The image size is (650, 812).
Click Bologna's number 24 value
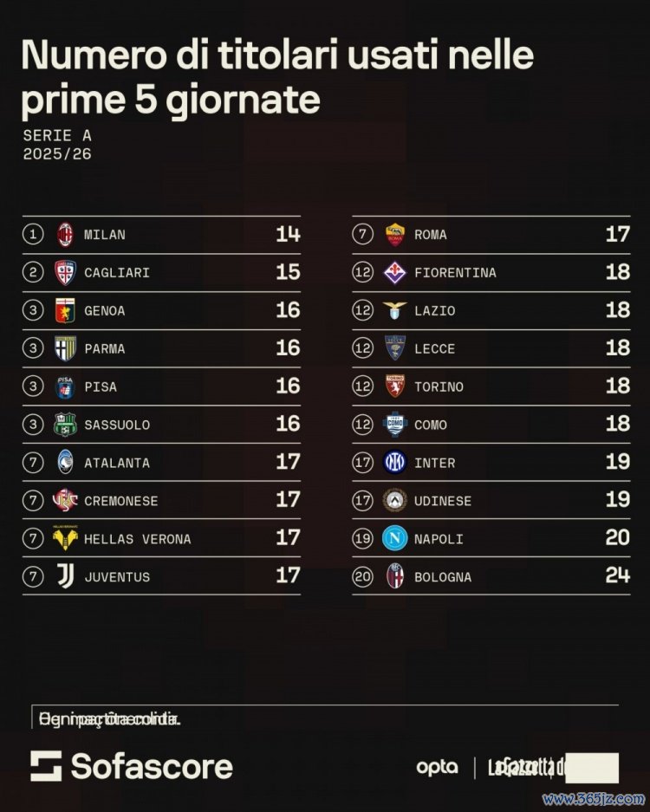coord(617,576)
